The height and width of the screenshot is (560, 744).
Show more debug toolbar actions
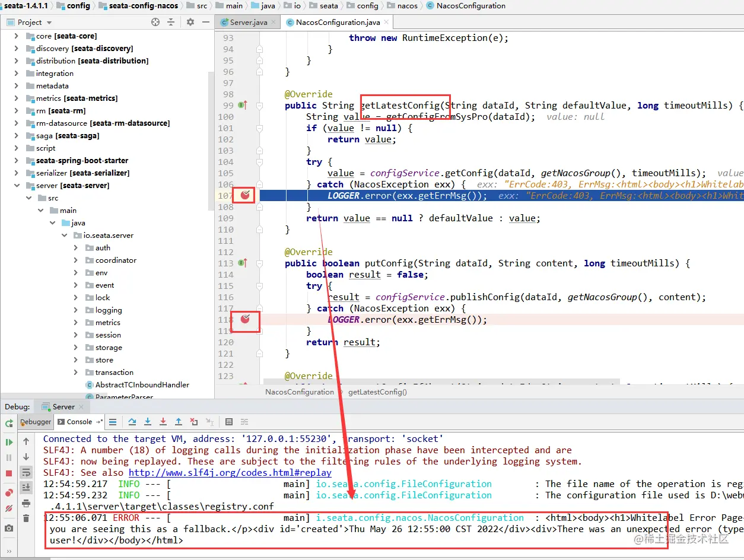click(9, 553)
